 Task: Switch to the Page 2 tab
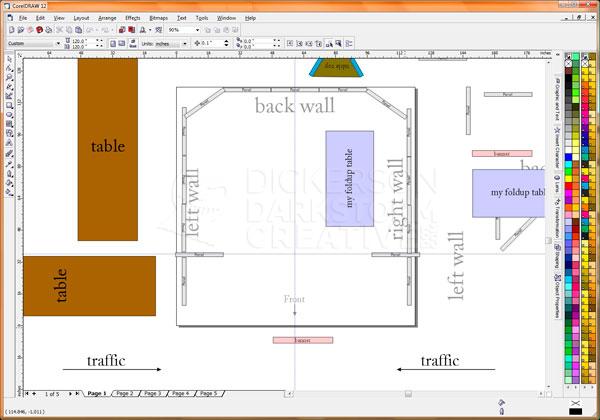[x=125, y=393]
